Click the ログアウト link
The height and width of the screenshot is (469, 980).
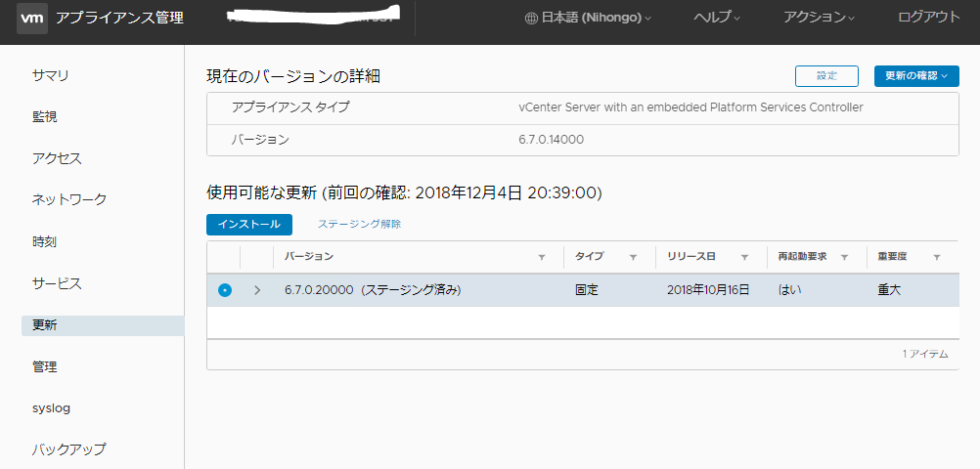pyautogui.click(x=929, y=18)
